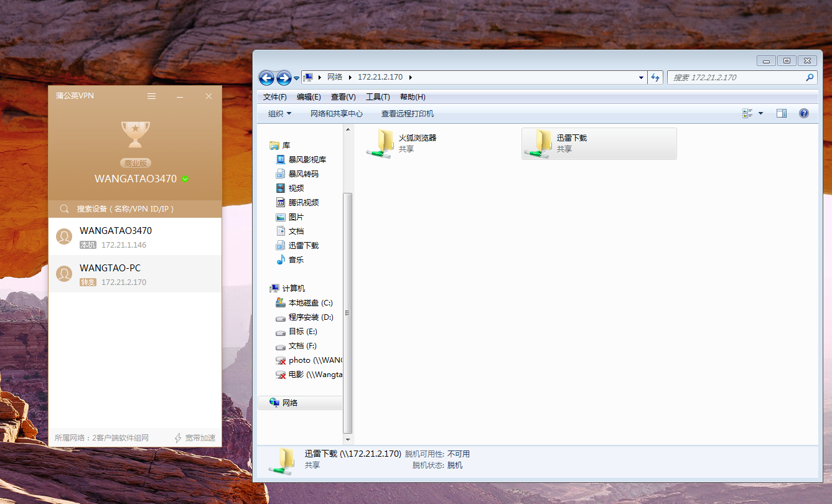832x504 pixels.
Task: Expand breadcrumb arrow after 172.21.2.170
Action: pyautogui.click(x=411, y=77)
